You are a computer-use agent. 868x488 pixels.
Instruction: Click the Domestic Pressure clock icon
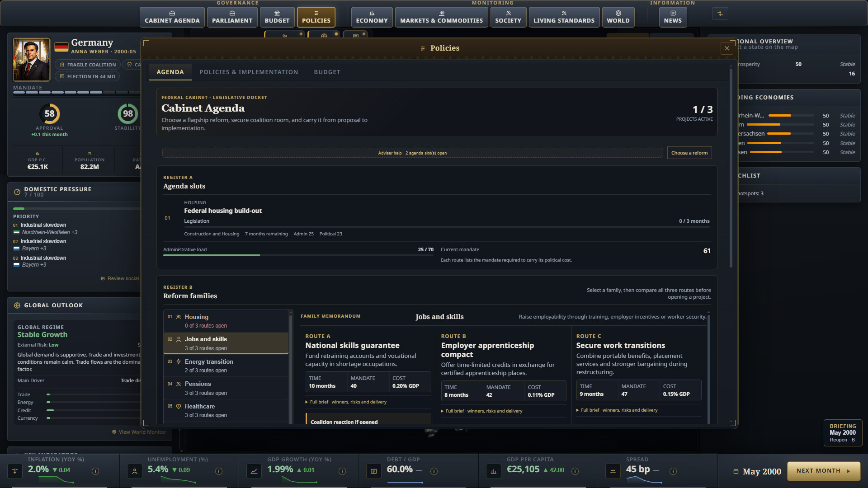coord(17,192)
